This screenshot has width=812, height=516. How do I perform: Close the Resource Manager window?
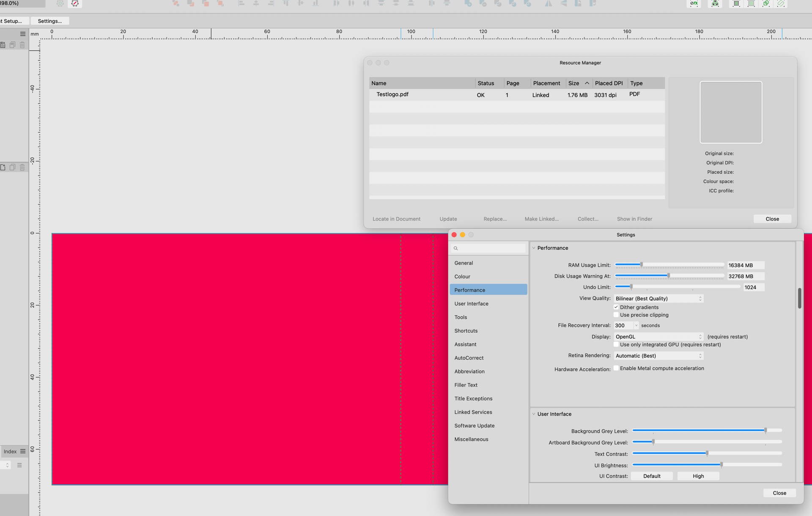(x=772, y=219)
